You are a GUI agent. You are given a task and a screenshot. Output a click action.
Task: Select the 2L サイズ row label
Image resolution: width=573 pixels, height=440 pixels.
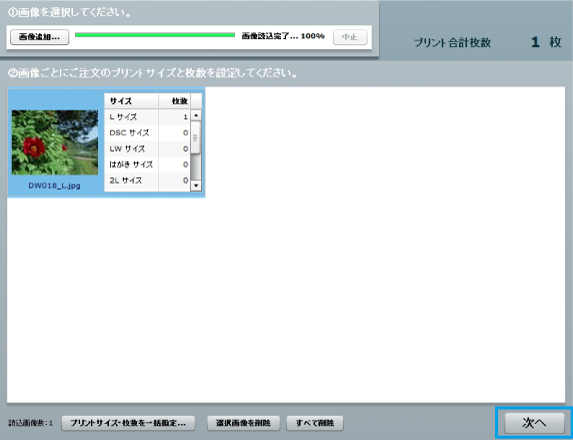tap(125, 180)
